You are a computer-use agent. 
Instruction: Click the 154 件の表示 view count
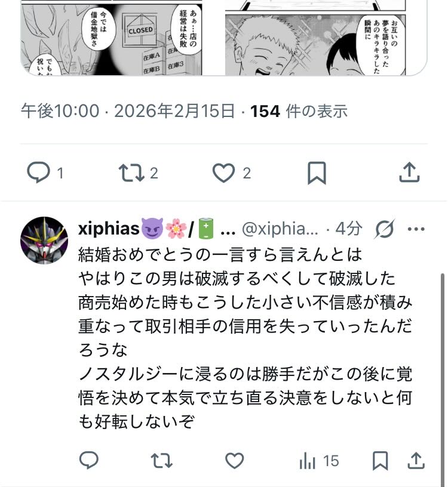tap(299, 111)
